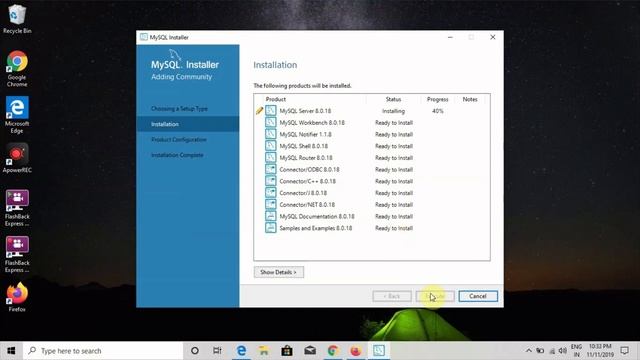
Task: Click the Status column header
Action: 393,99
